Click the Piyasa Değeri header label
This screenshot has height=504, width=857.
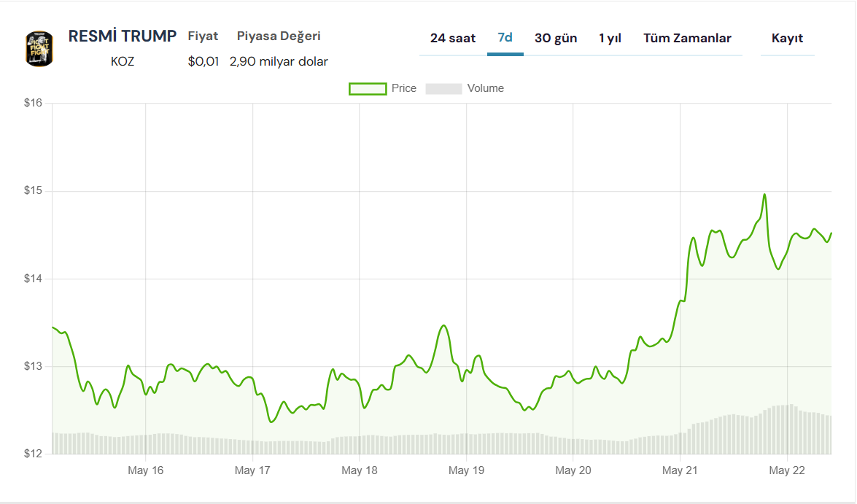tap(279, 36)
